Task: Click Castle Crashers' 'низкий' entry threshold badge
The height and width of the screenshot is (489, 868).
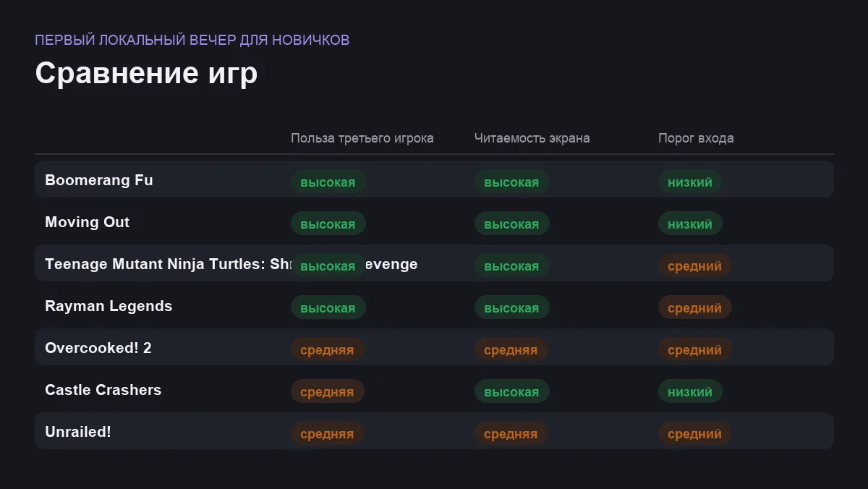Action: pos(690,391)
